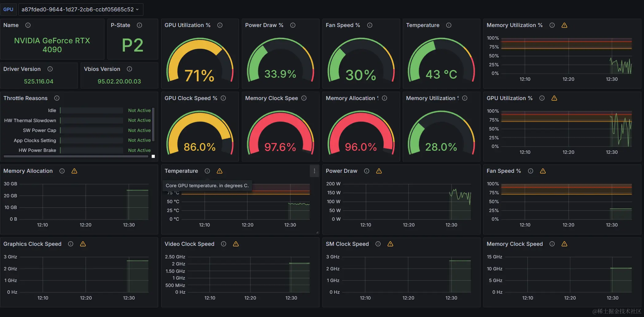Viewport: 644px width, 317px height.
Task: Click the Driver Version info icon
Action: [x=50, y=69]
